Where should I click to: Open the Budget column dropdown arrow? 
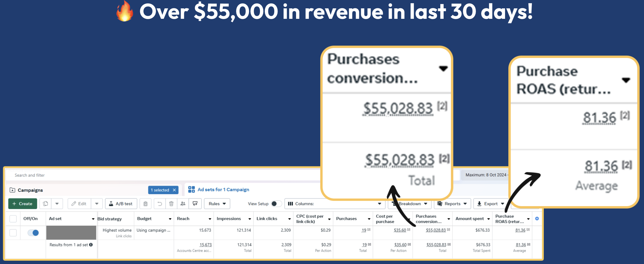(170, 219)
